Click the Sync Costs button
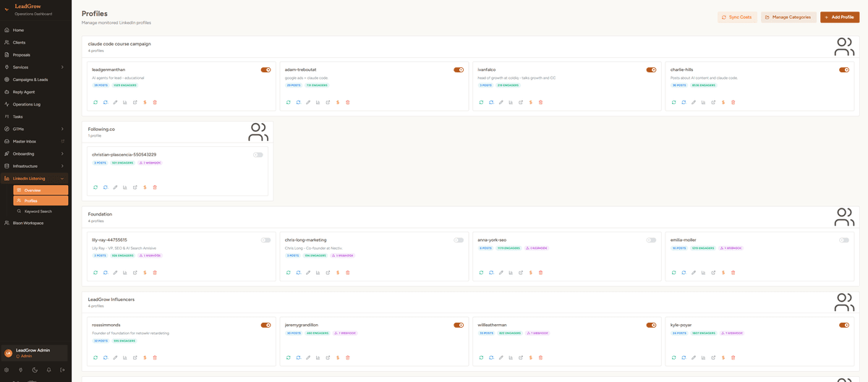868x382 pixels. (737, 17)
